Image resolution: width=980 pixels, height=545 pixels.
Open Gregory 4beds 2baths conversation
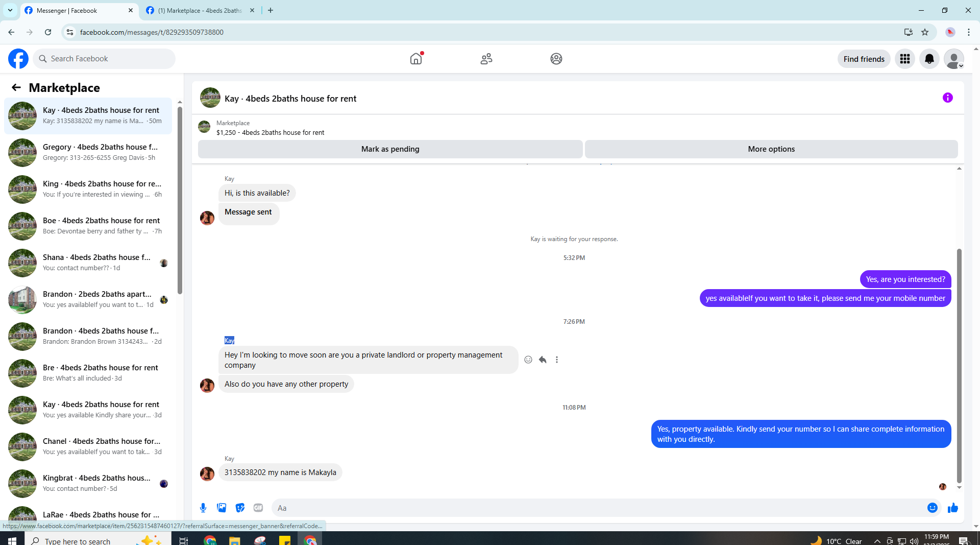tap(88, 152)
